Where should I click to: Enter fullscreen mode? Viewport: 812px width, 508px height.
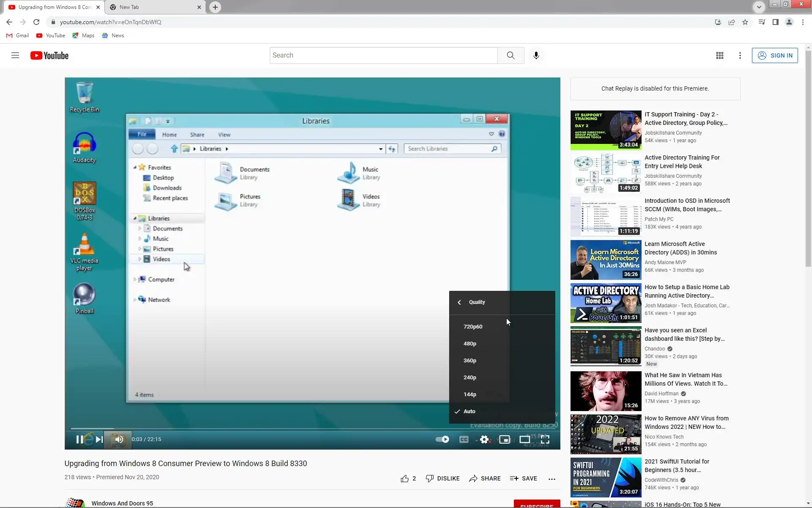pyautogui.click(x=545, y=439)
